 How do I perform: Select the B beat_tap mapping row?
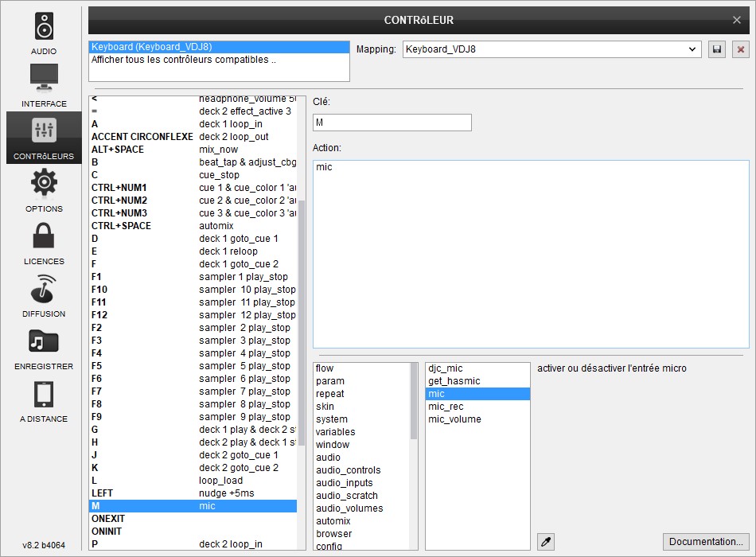tap(193, 162)
